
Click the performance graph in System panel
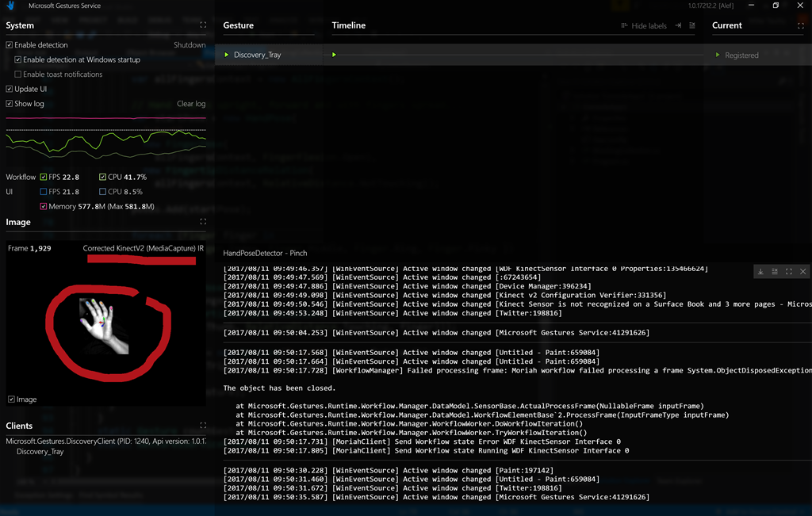[105, 140]
